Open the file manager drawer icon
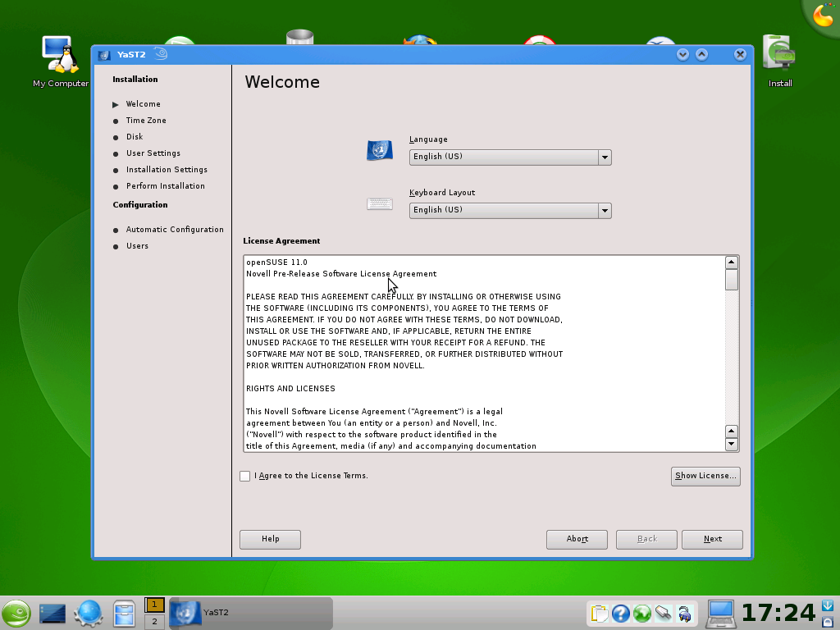840x630 pixels. click(x=124, y=614)
